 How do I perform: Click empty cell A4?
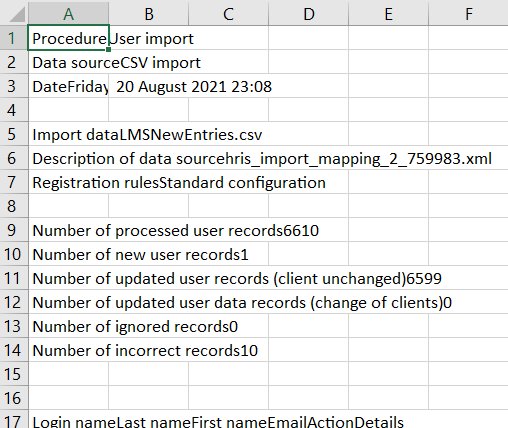(68, 110)
